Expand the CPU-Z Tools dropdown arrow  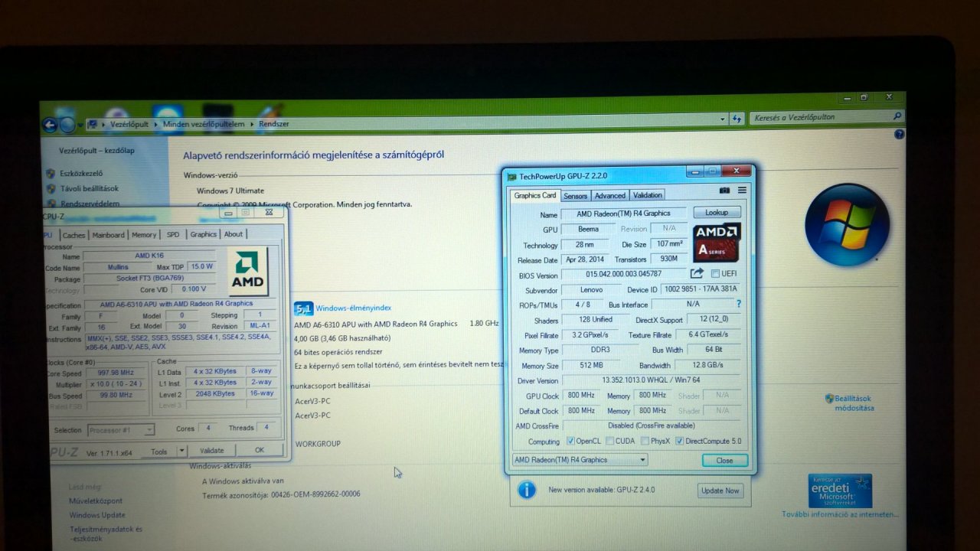[183, 452]
